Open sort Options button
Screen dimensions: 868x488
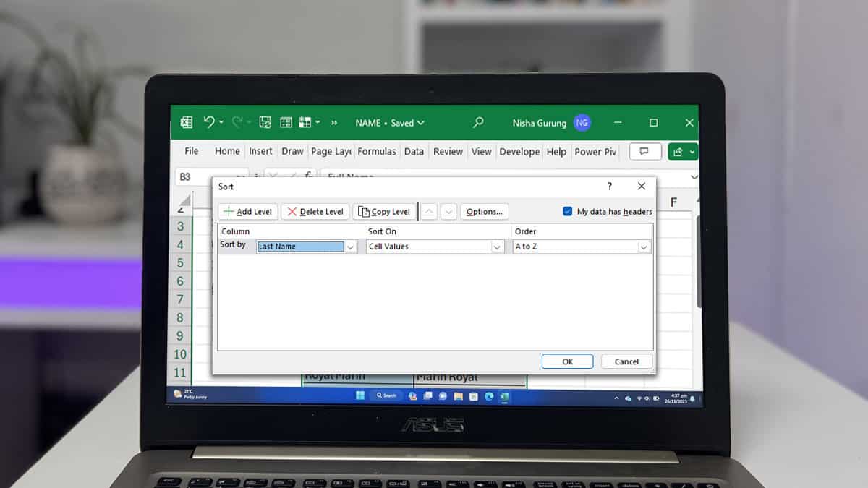pos(485,211)
